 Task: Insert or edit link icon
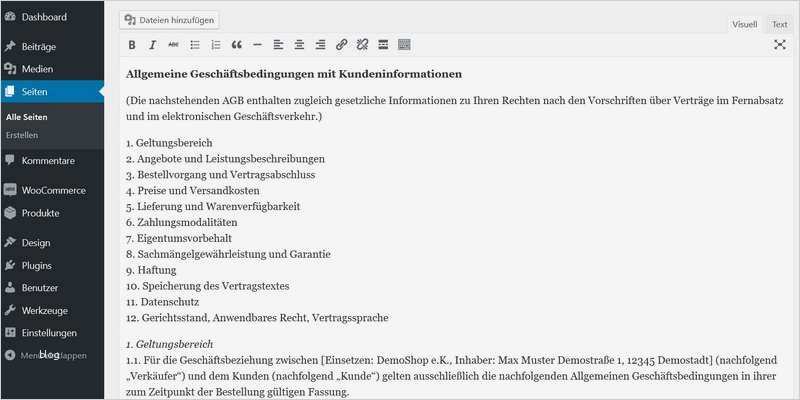click(x=341, y=45)
